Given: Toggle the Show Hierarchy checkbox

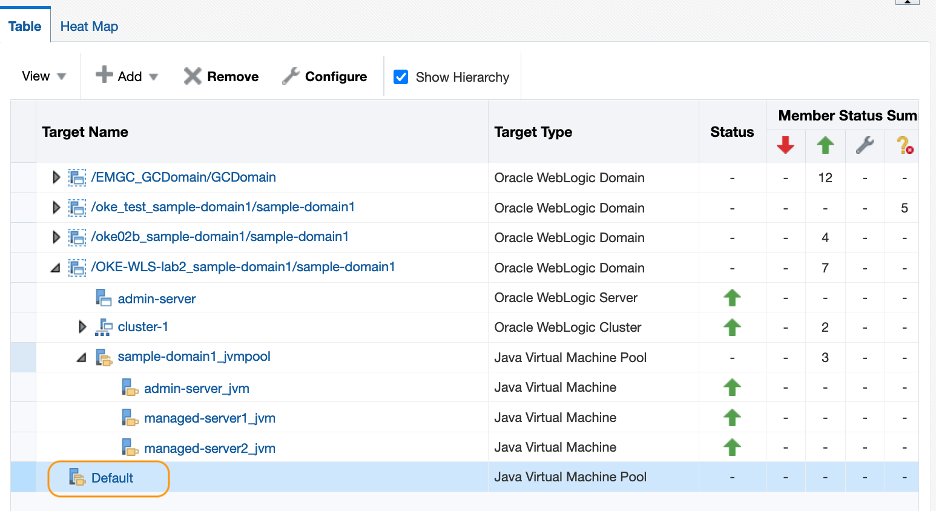Looking at the screenshot, I should tap(401, 77).
